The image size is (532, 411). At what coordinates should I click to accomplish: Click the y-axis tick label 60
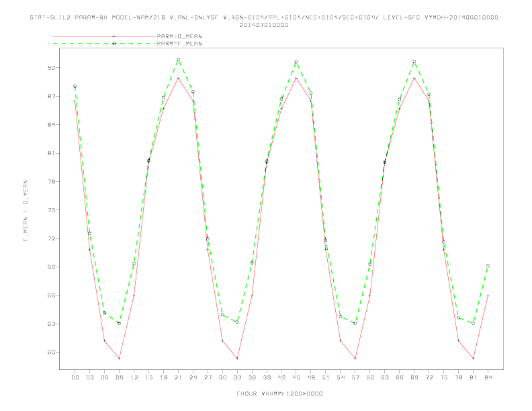51,353
